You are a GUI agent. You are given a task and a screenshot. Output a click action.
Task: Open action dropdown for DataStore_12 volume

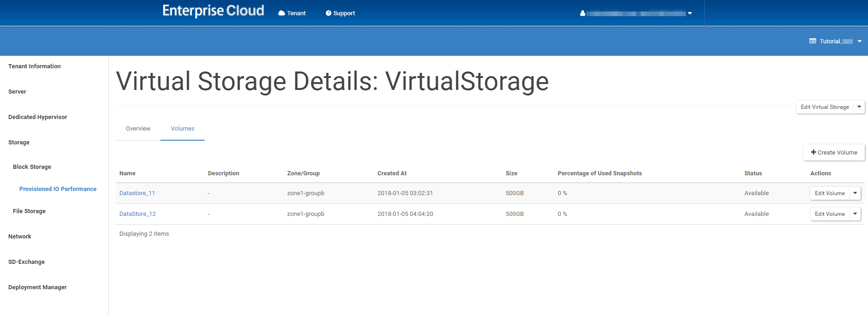click(x=855, y=214)
